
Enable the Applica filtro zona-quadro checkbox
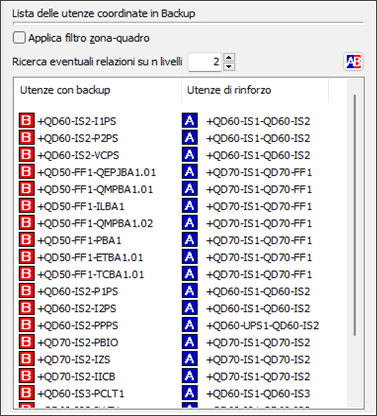coord(19,37)
